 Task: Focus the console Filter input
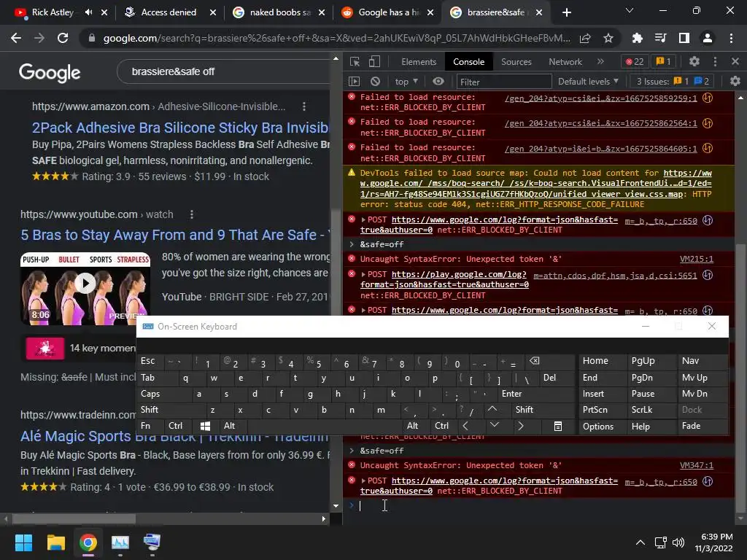coord(504,82)
